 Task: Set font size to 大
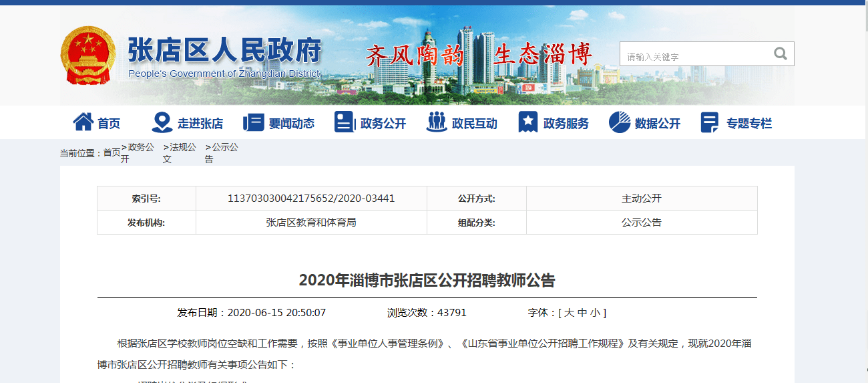[569, 313]
